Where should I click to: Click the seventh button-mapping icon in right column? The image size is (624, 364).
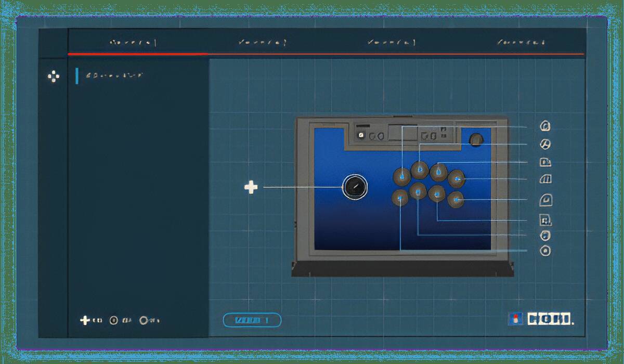point(545,236)
